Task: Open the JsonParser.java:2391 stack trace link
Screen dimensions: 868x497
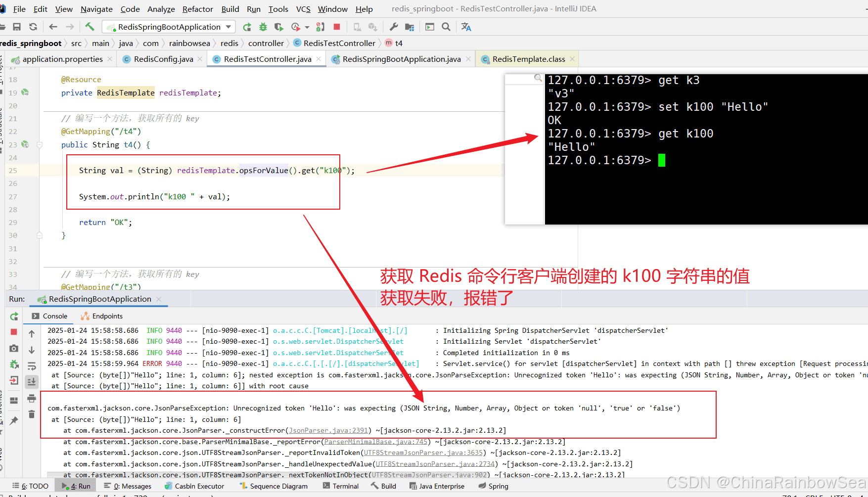Action: coord(328,430)
